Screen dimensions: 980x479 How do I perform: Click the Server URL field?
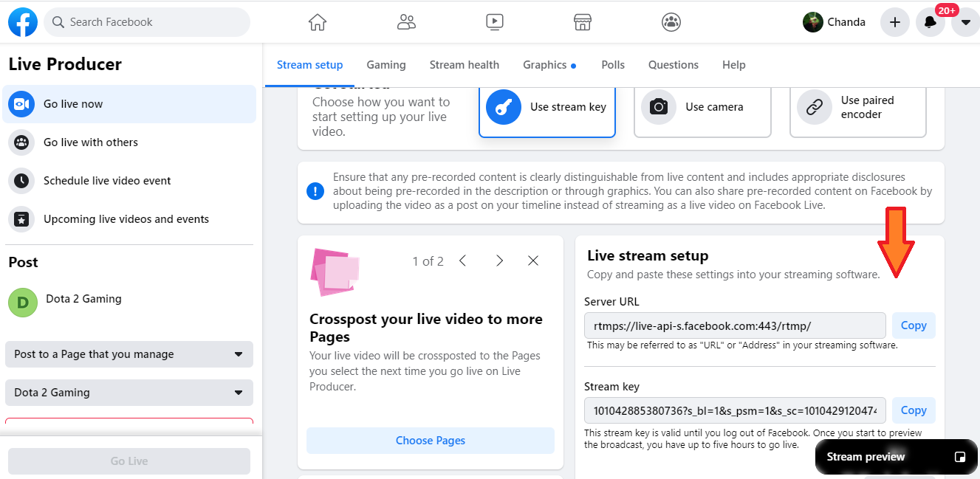[735, 325]
